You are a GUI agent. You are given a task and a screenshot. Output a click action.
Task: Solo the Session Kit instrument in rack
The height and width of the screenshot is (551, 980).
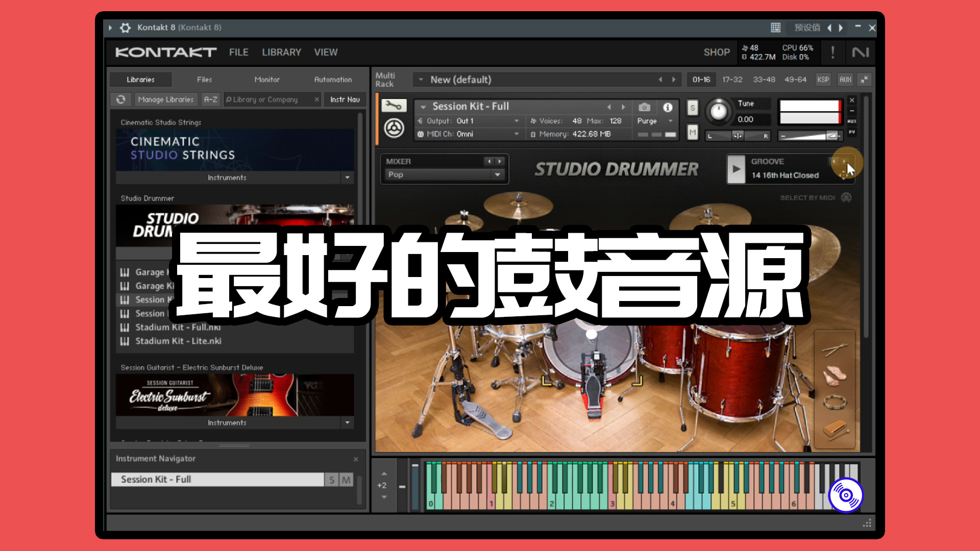[692, 108]
